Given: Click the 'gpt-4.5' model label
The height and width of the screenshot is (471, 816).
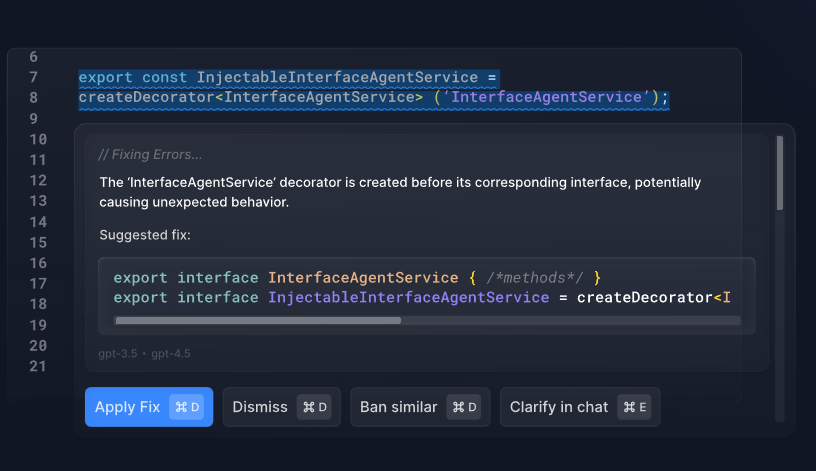Looking at the screenshot, I should [x=171, y=354].
